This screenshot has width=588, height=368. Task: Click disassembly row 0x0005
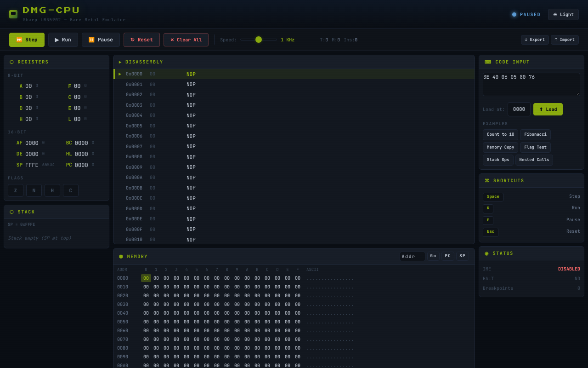pyautogui.click(x=294, y=126)
